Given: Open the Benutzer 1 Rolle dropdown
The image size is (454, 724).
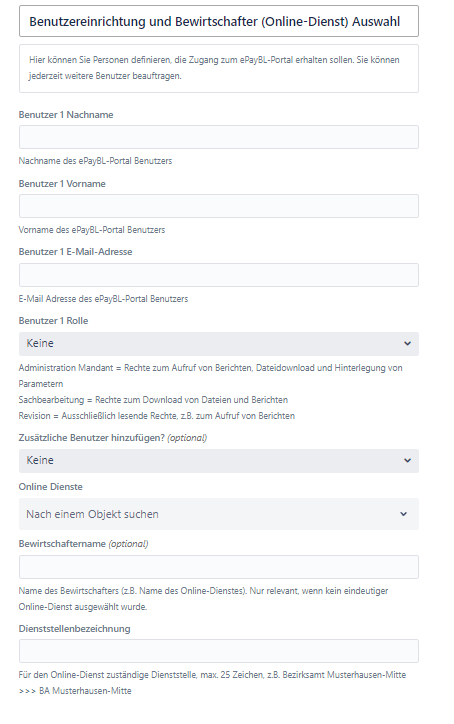Looking at the screenshot, I should (218, 344).
